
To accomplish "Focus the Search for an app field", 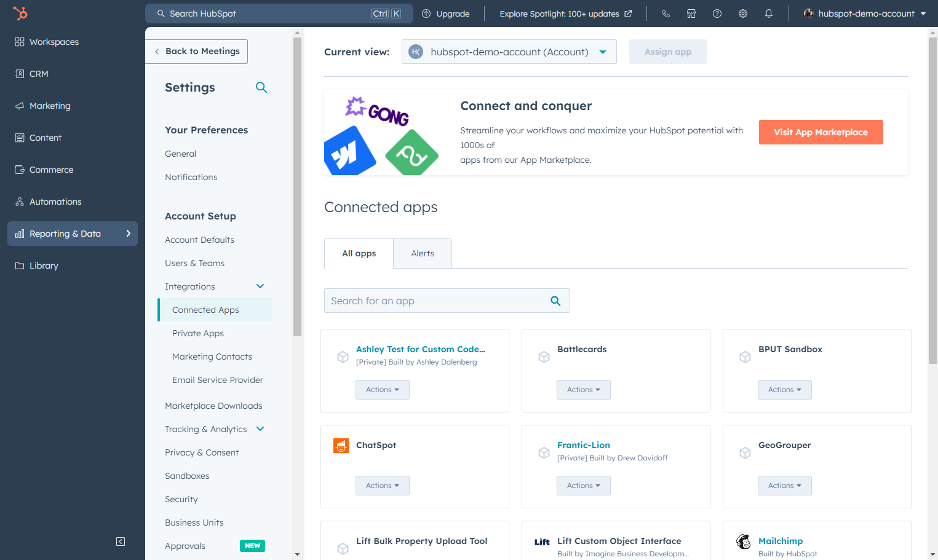I will click(x=447, y=301).
